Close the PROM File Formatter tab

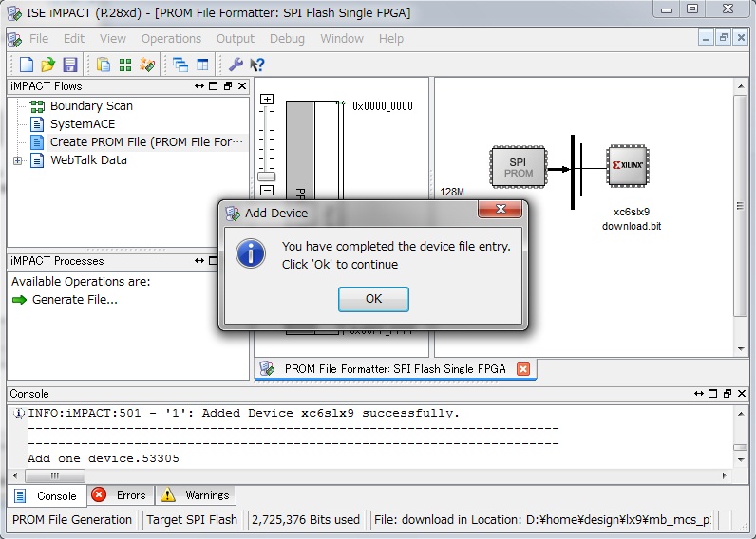point(523,369)
